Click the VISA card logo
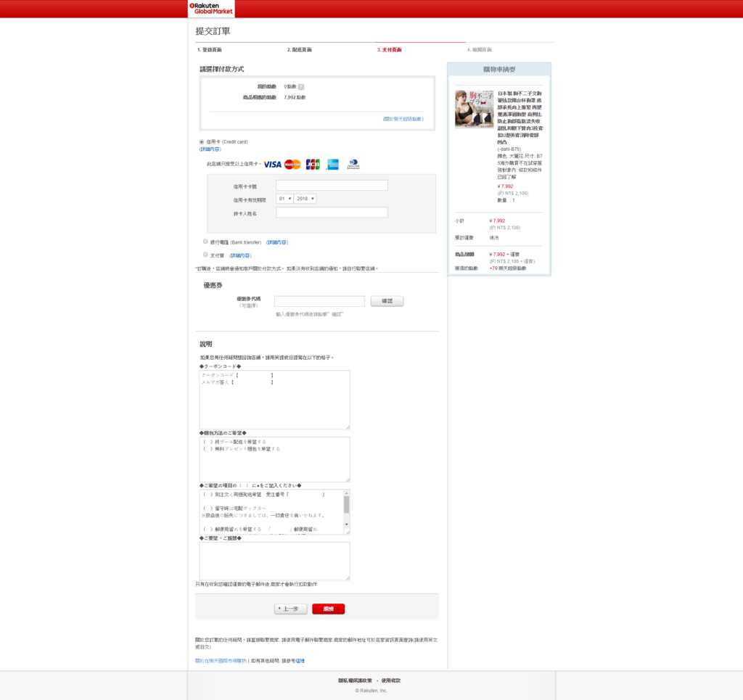Image resolution: width=743 pixels, height=700 pixels. click(x=272, y=165)
